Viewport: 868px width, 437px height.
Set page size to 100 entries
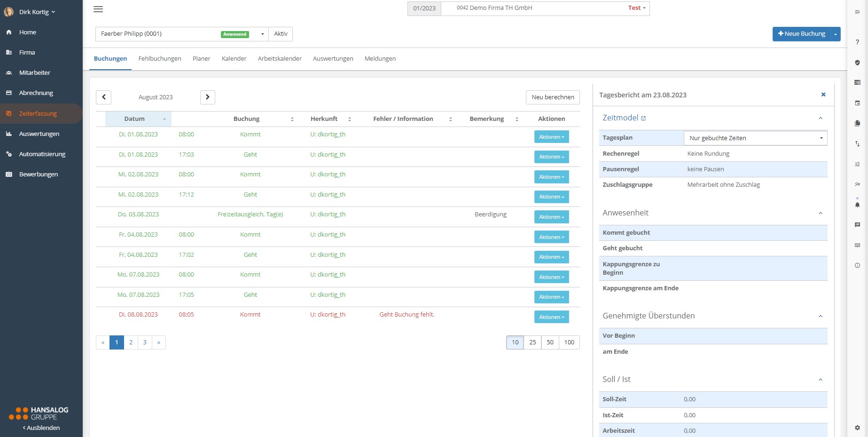point(569,342)
